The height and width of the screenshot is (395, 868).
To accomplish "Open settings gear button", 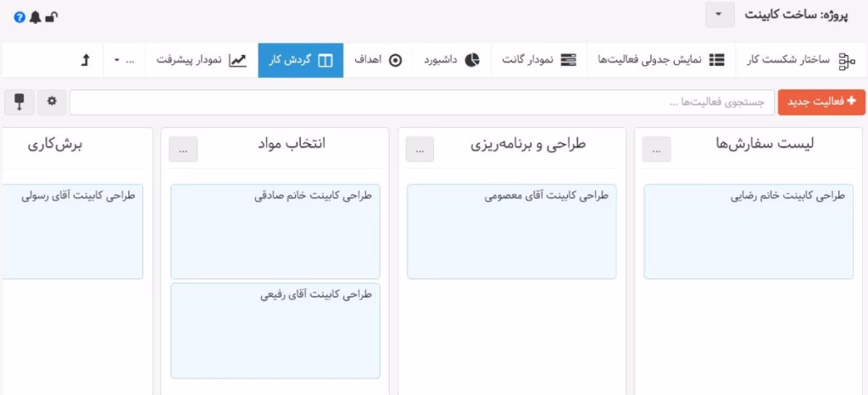I will click(52, 103).
